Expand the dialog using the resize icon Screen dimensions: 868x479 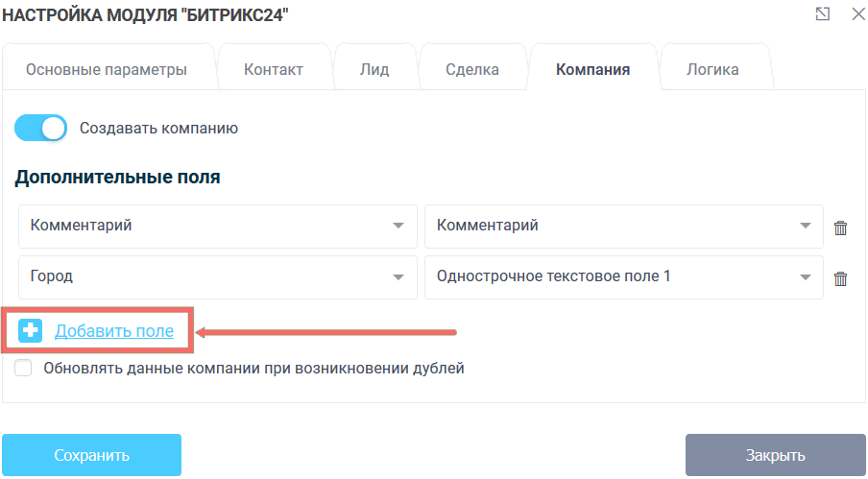(822, 13)
